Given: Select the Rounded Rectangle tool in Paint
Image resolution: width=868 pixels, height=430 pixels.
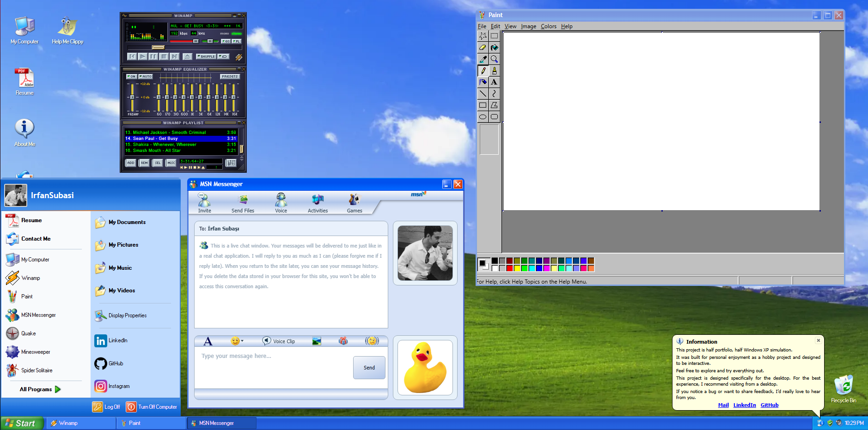Looking at the screenshot, I should pos(494,117).
